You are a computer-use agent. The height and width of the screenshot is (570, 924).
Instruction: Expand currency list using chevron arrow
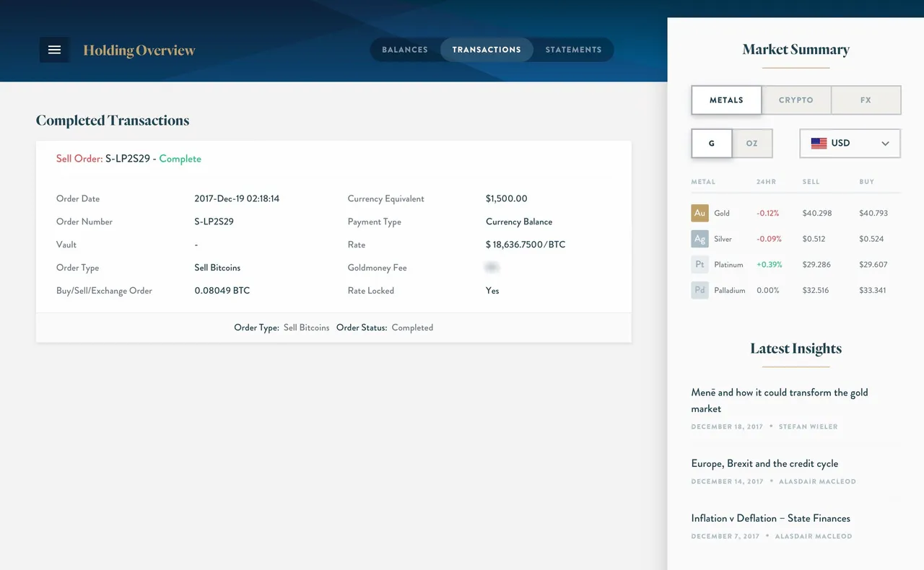click(885, 144)
